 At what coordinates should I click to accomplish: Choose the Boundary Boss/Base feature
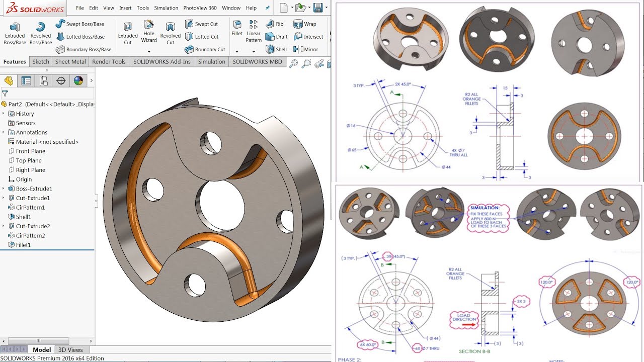tap(83, 49)
